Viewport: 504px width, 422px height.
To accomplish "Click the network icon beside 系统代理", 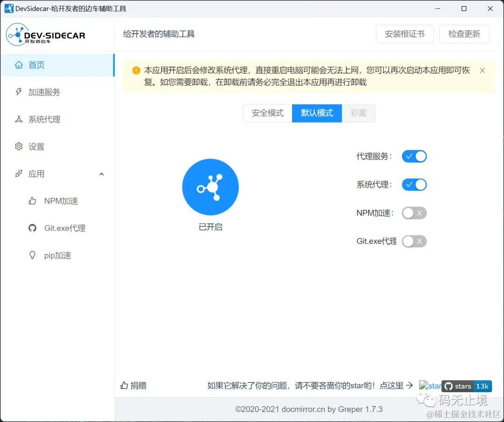I will (x=19, y=119).
